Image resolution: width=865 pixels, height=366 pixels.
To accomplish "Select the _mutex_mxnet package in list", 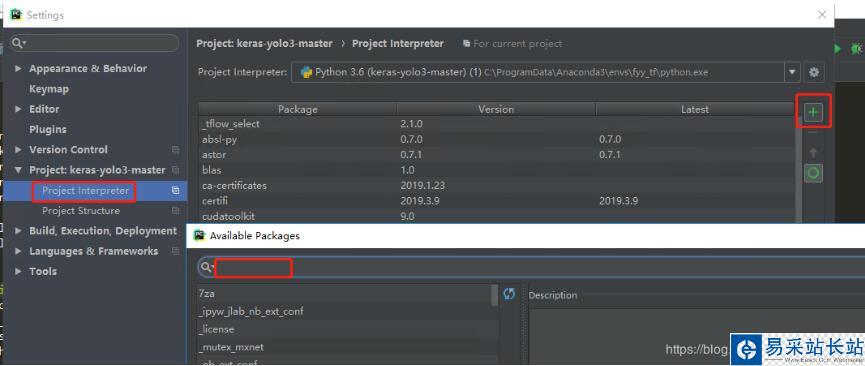I will (348, 347).
